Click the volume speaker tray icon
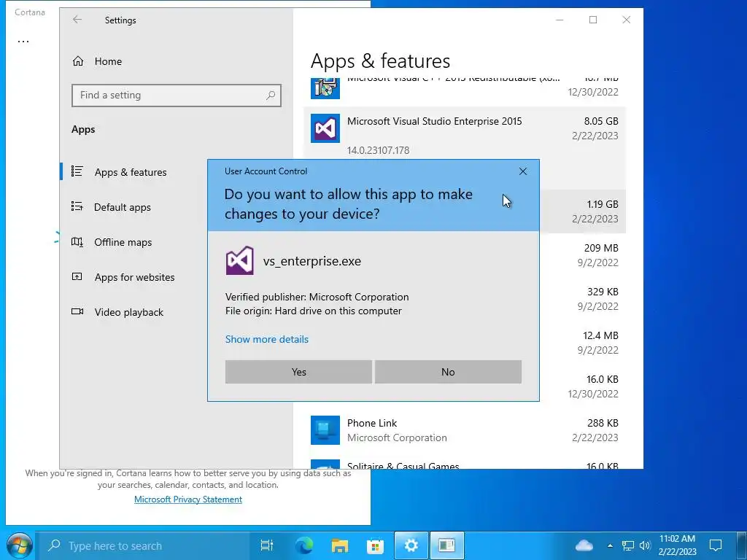 pyautogui.click(x=645, y=545)
